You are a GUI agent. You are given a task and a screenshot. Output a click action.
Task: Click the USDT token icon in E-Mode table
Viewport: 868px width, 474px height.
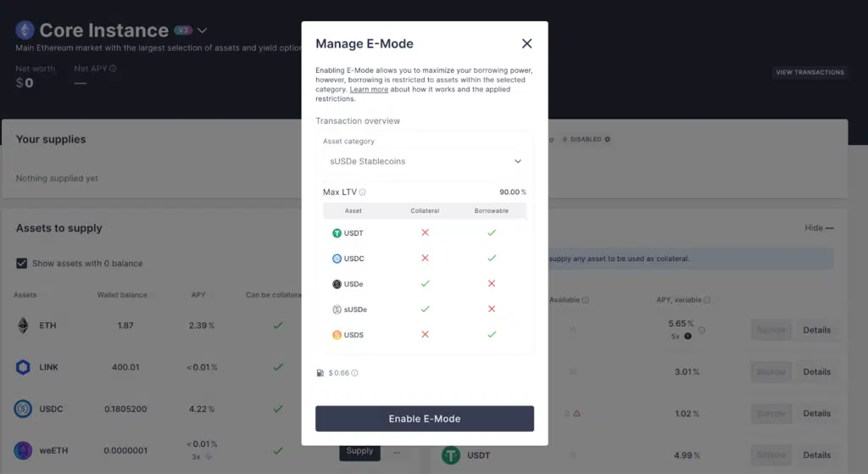click(x=337, y=232)
